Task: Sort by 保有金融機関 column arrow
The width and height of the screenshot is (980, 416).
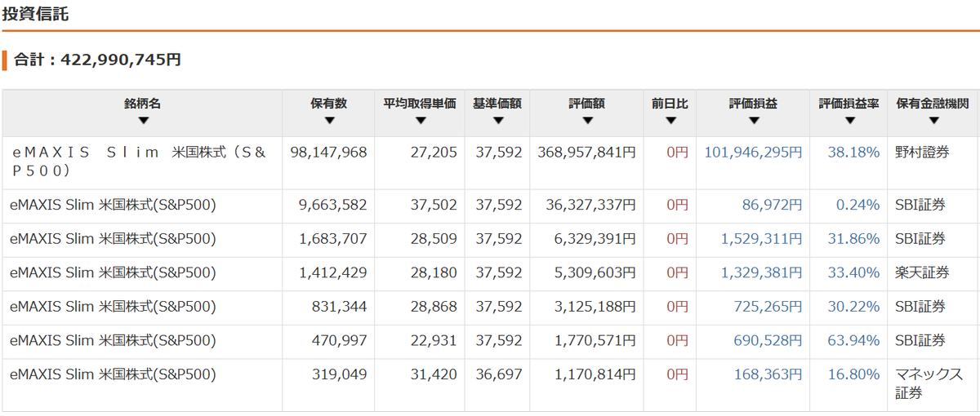Action: pyautogui.click(x=933, y=121)
